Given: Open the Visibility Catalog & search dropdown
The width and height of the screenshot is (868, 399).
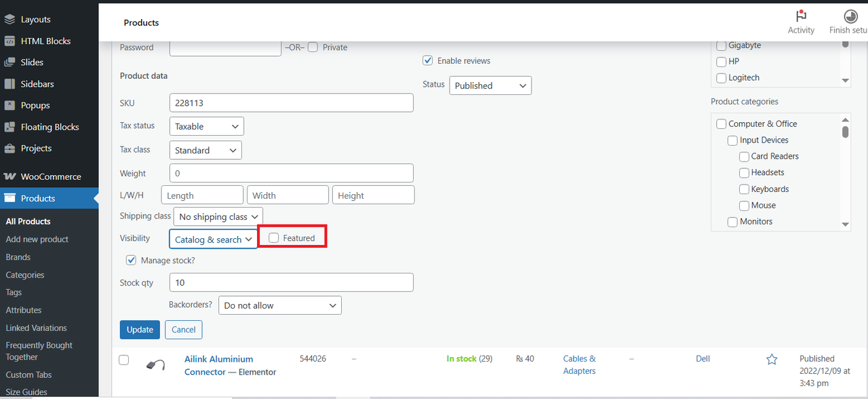Looking at the screenshot, I should tap(214, 239).
